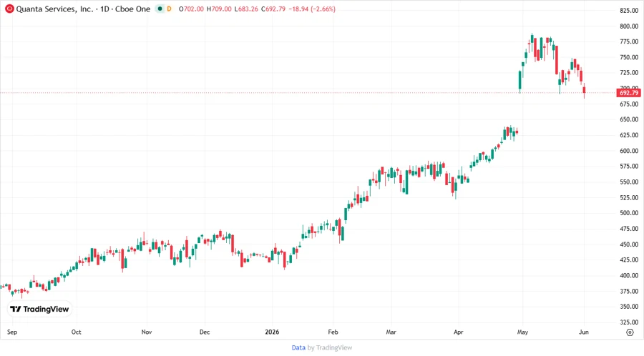Click the Nov label on time axis
This screenshot has height=356, width=644.
(147, 332)
